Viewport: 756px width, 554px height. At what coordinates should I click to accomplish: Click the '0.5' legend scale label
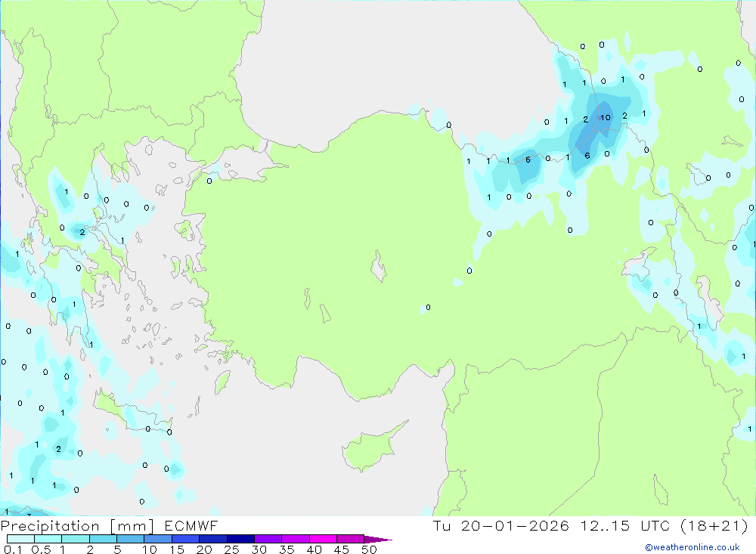(x=41, y=549)
